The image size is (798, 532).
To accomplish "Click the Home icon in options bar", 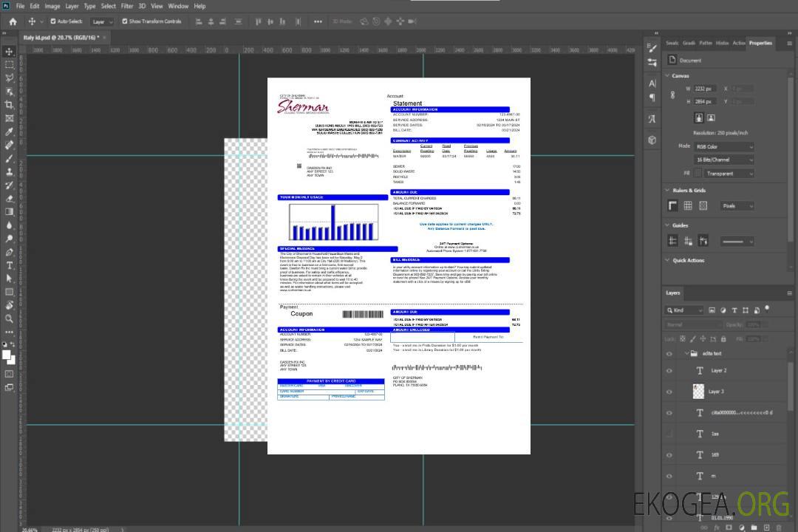I will [x=13, y=21].
